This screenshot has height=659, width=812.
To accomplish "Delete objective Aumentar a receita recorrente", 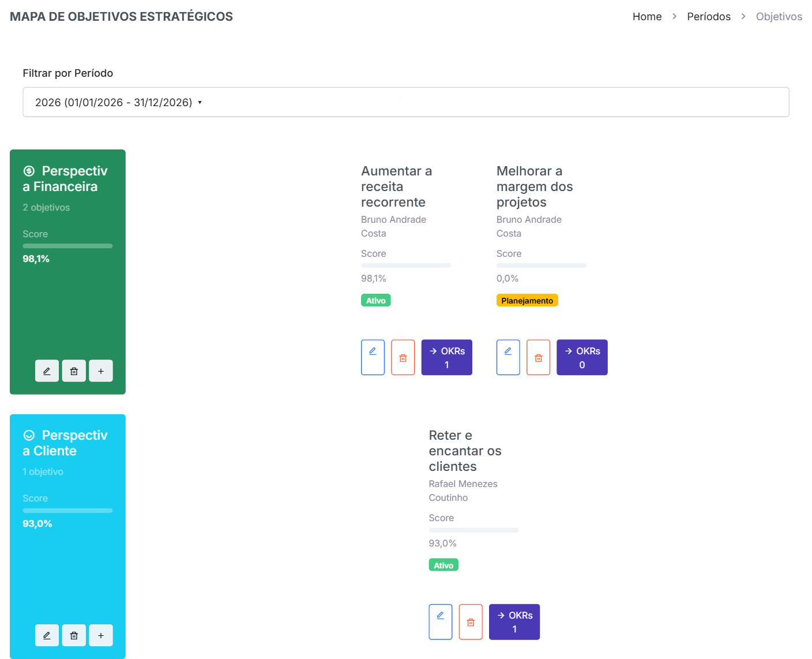I will point(403,357).
